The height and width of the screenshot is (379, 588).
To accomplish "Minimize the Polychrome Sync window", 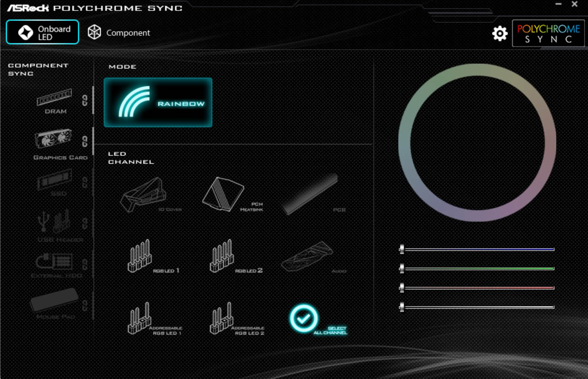I will click(559, 4).
